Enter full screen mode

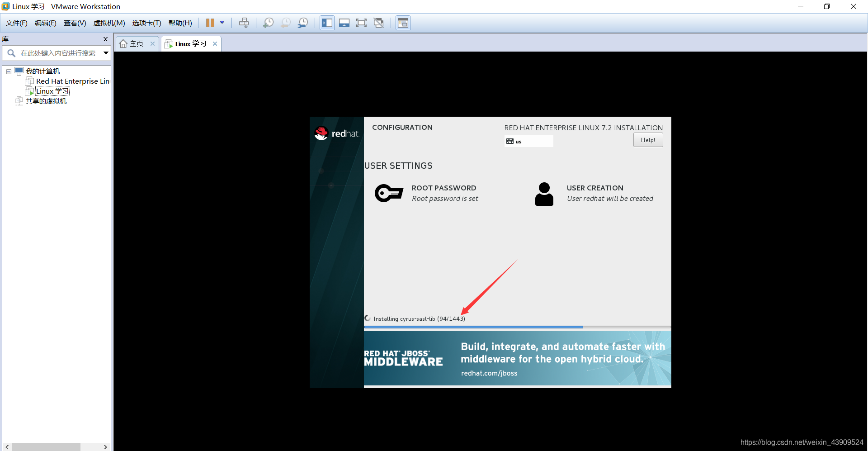tap(362, 23)
